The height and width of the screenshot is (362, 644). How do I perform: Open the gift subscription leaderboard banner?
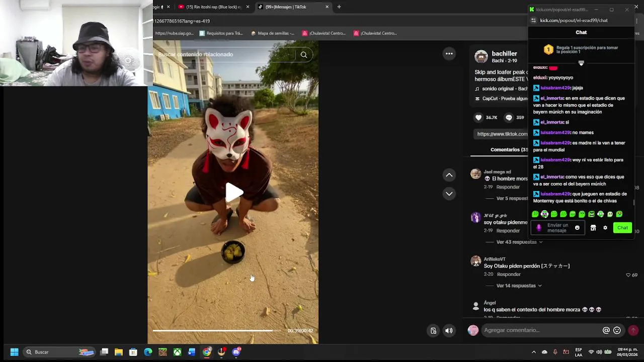[x=581, y=50]
